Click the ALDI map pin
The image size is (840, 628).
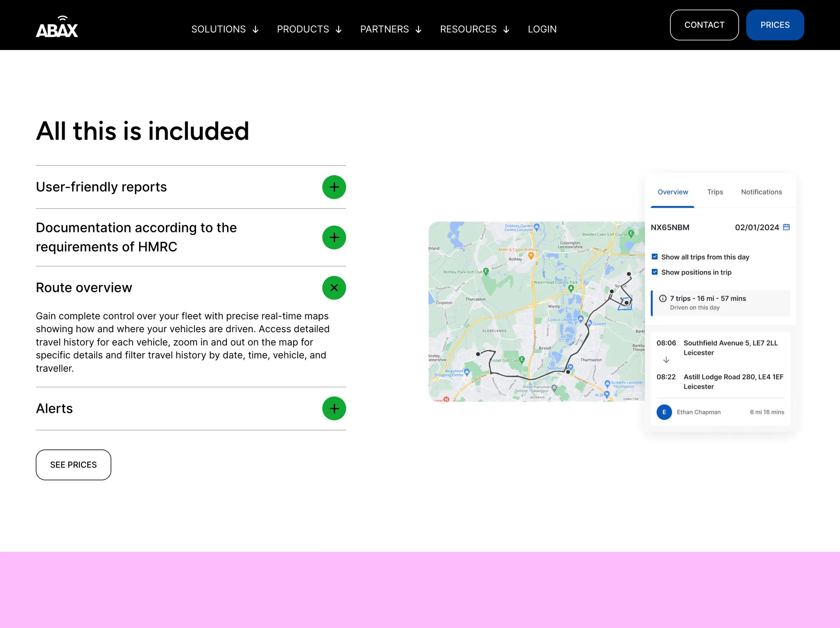[606, 394]
